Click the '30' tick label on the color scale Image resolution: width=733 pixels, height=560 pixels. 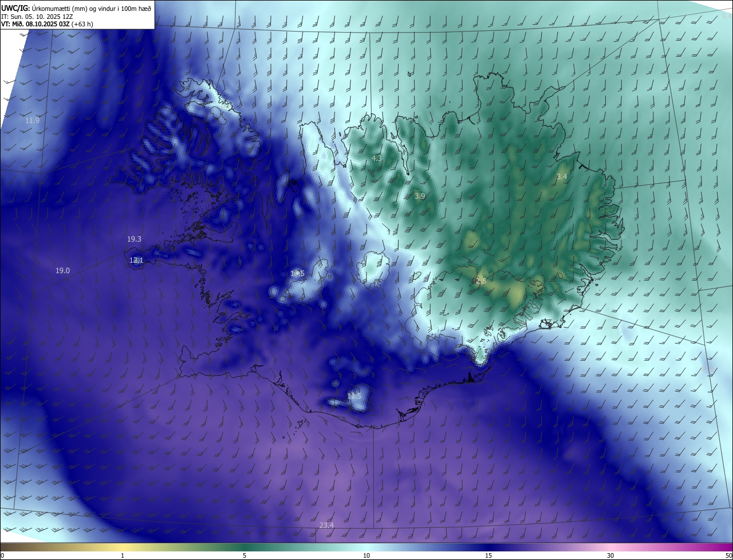coord(610,555)
